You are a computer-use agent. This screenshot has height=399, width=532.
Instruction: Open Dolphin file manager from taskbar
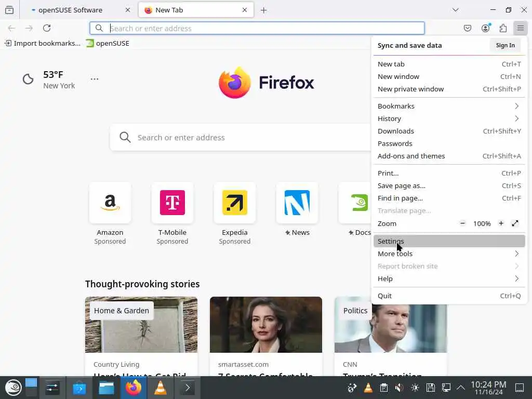tap(106, 388)
